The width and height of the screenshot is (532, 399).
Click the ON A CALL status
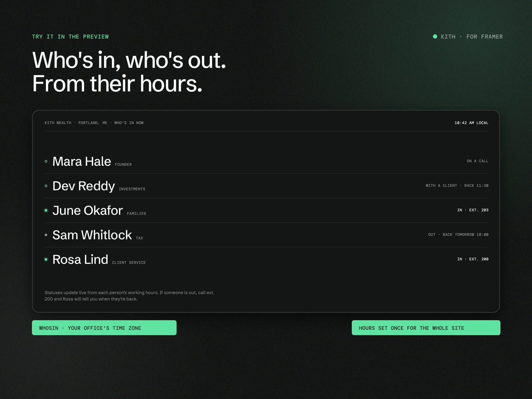[477, 161]
